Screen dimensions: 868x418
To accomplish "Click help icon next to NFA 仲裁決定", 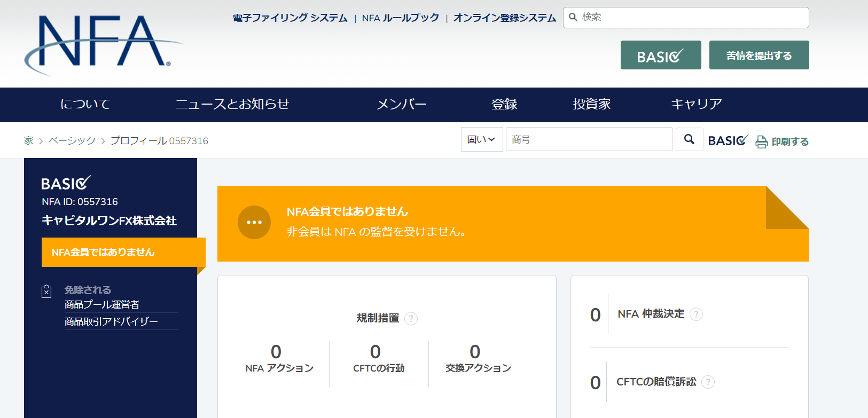I will tap(696, 314).
